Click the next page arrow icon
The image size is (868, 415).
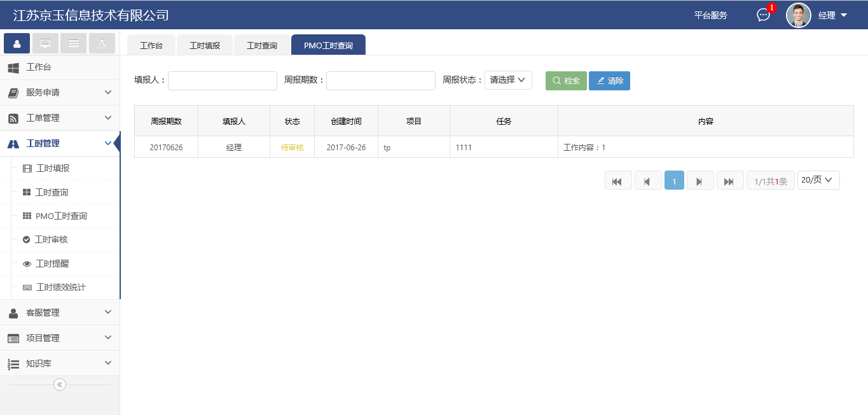[699, 181]
